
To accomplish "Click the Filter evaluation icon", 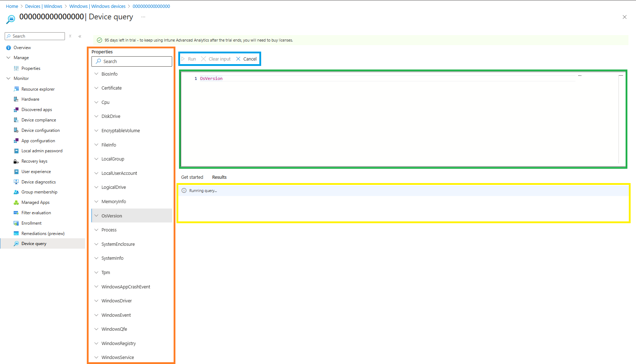I will (16, 213).
